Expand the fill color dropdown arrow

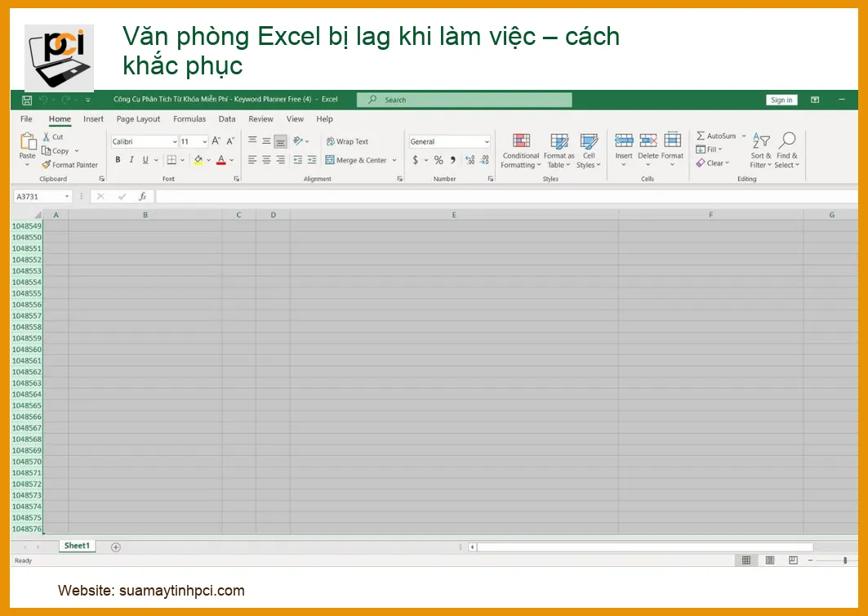tap(209, 160)
